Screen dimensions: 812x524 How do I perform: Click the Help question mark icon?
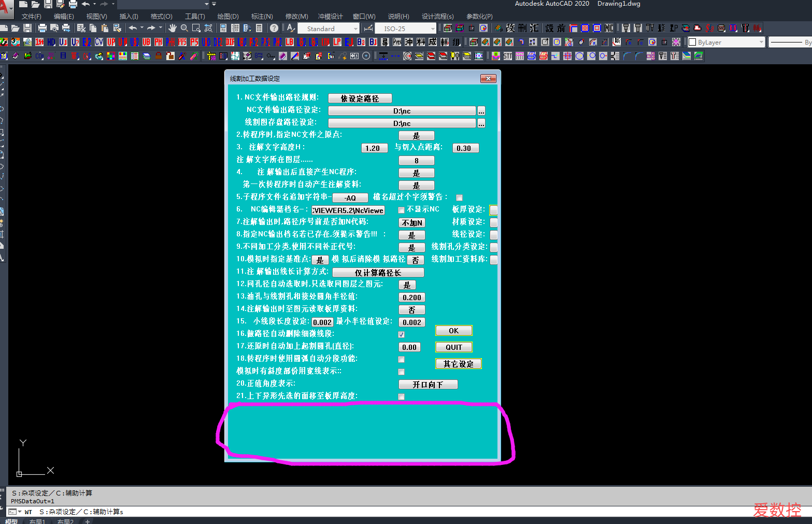coord(274,29)
